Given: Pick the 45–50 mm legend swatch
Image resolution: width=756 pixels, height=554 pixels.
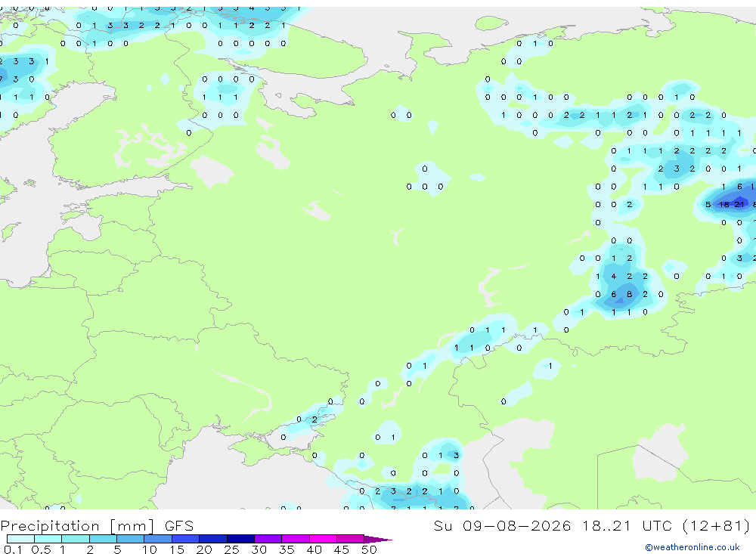Looking at the screenshot, I should point(351,539).
